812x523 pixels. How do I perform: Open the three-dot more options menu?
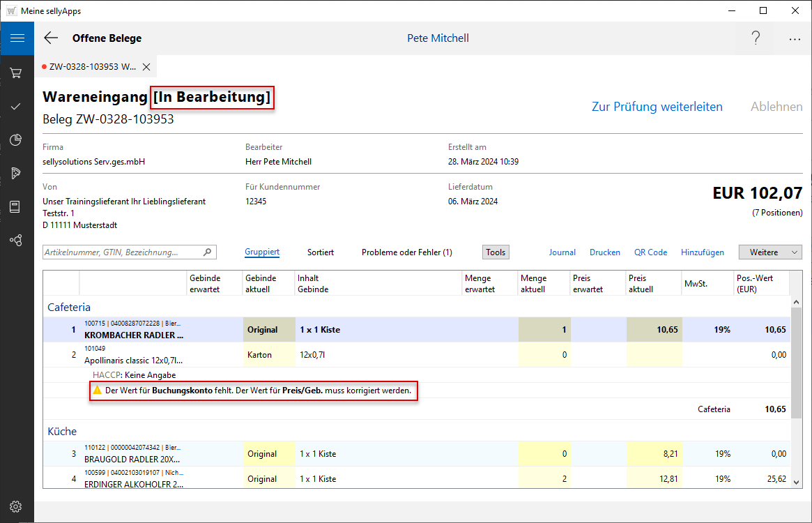click(795, 39)
